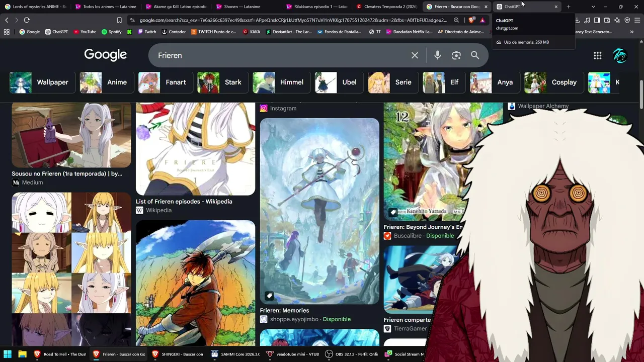Switch to Shonen — Latanime tab
This screenshot has width=644, height=362.
tap(247, 7)
